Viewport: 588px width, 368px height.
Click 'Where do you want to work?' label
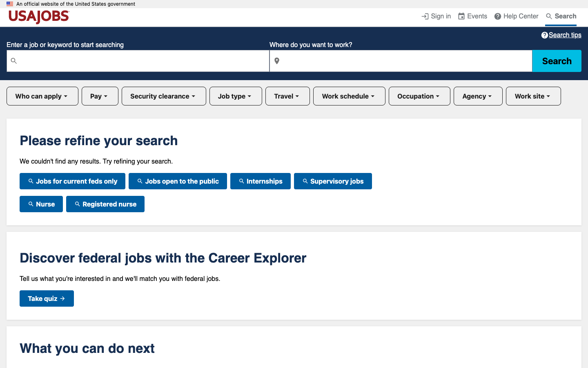point(311,45)
